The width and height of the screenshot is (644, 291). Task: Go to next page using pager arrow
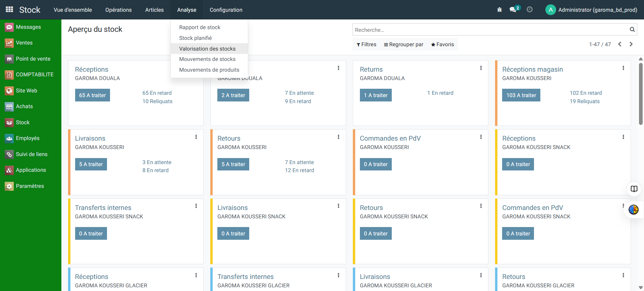point(631,44)
